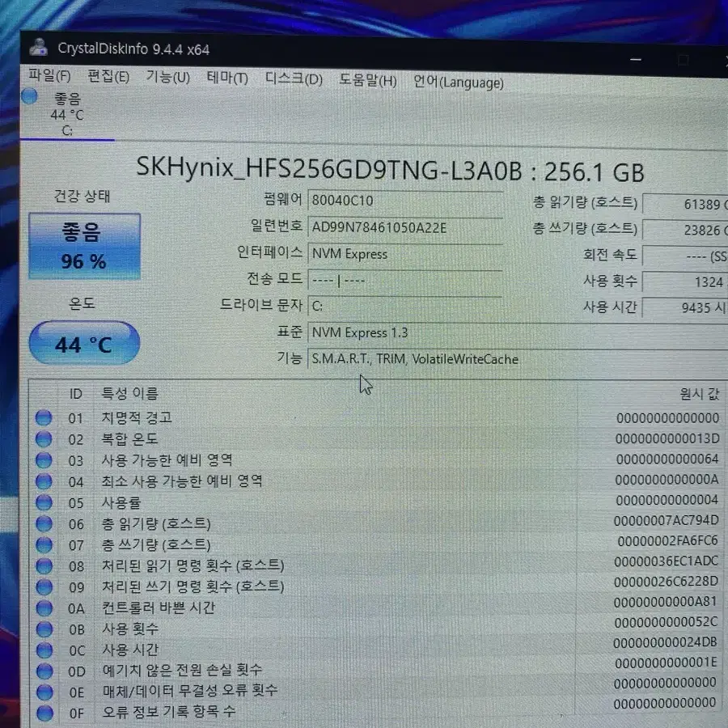Click status icon for row 0D 예기치 않은 전원 손실 횟수
Image resolution: width=728 pixels, height=728 pixels.
tap(44, 671)
